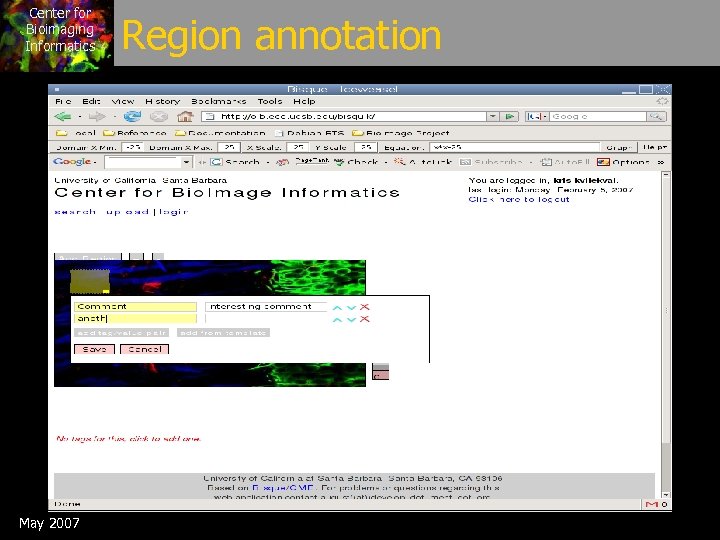Open the Google toolbar search dropdown arrow
The width and height of the screenshot is (720, 540).
point(186,162)
